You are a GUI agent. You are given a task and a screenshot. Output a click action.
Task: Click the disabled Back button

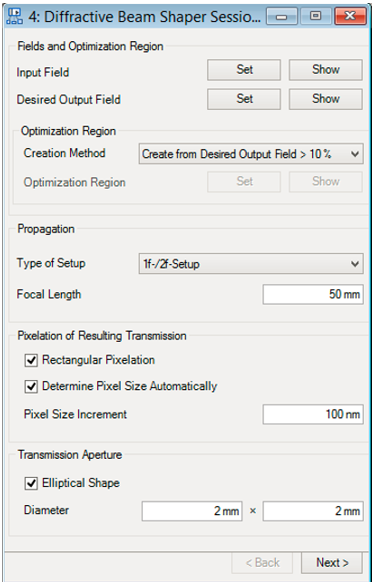262,563
